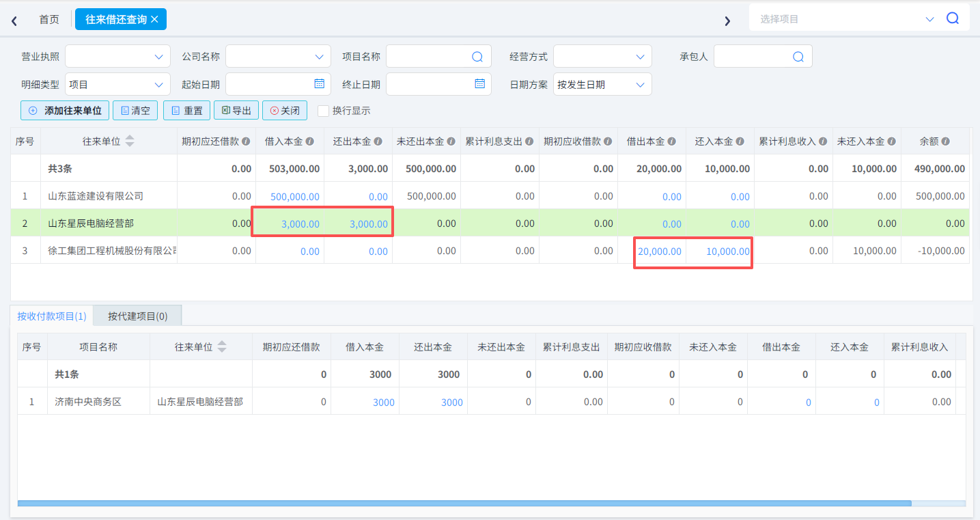Click the search icon beside 选择项目
Image resolution: width=980 pixels, height=520 pixels.
(x=953, y=18)
